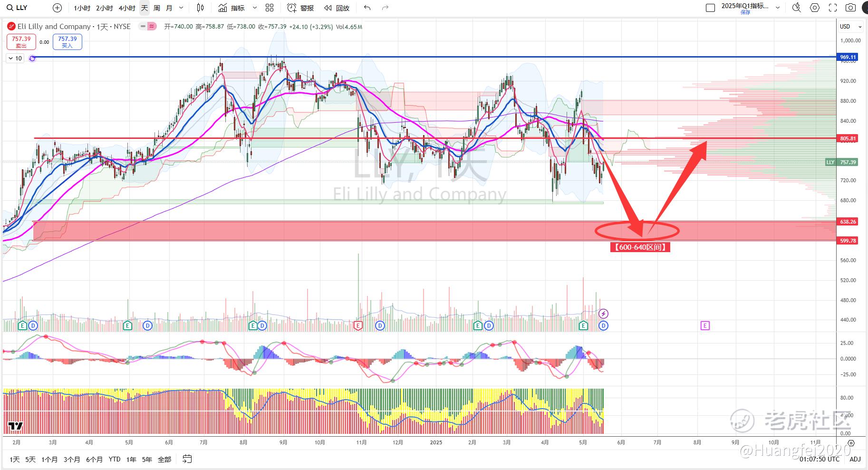This screenshot has width=868, height=470.
Task: Switch to 2小时 timeframe
Action: pos(105,8)
